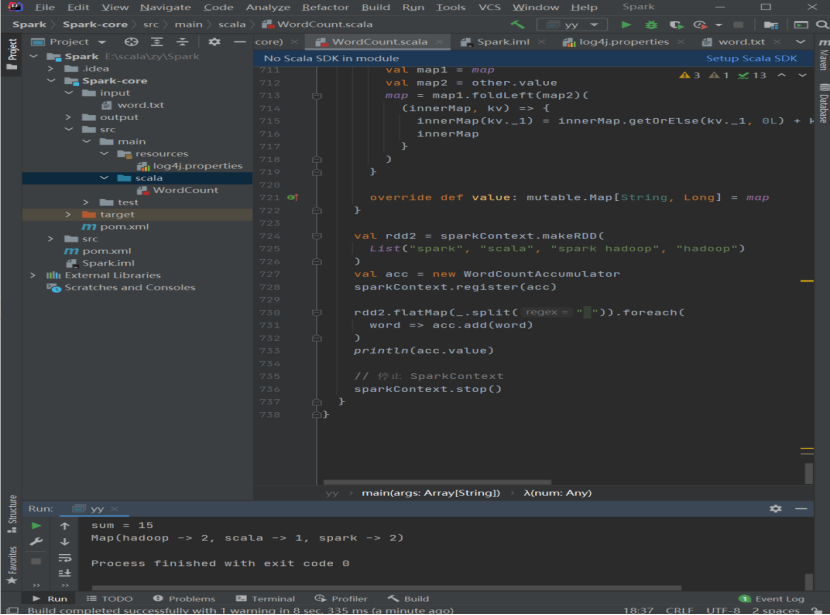Open Project Structure icon in toolbar
The width and height of the screenshot is (830, 615).
pyautogui.click(x=771, y=24)
